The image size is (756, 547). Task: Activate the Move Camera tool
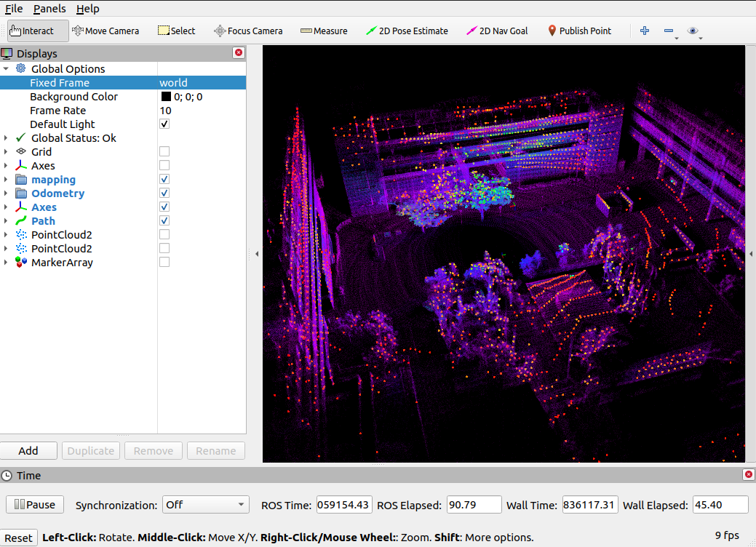(x=106, y=31)
